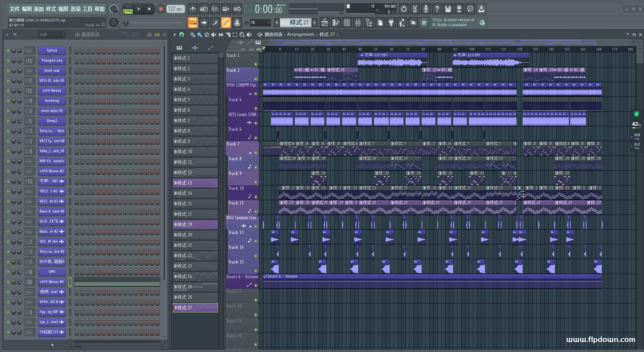Select the zoom magnifier tool in playlist
This screenshot has width=644, height=352.
[x=242, y=35]
